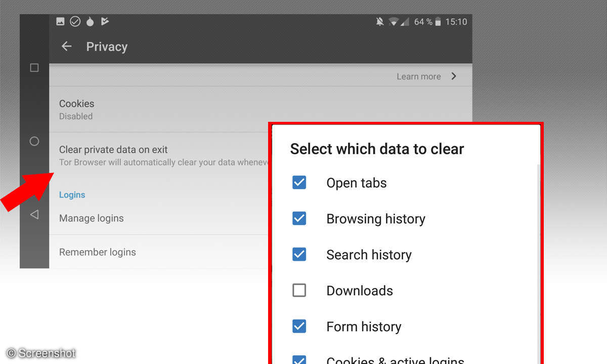
Task: Open Manage logins
Action: pos(158,218)
